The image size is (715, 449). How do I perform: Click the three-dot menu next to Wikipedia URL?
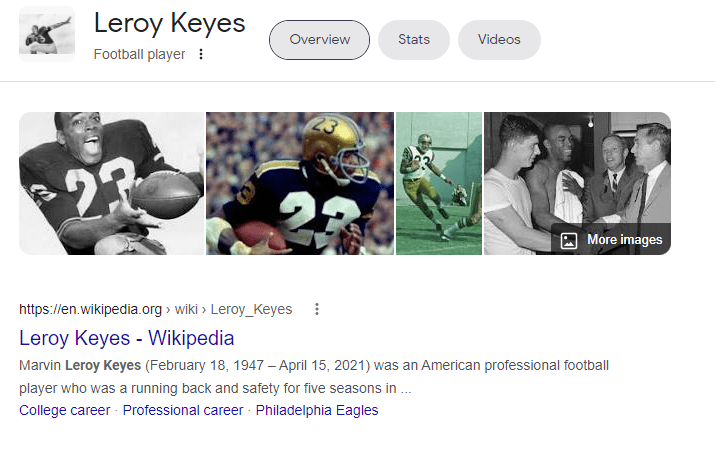317,309
